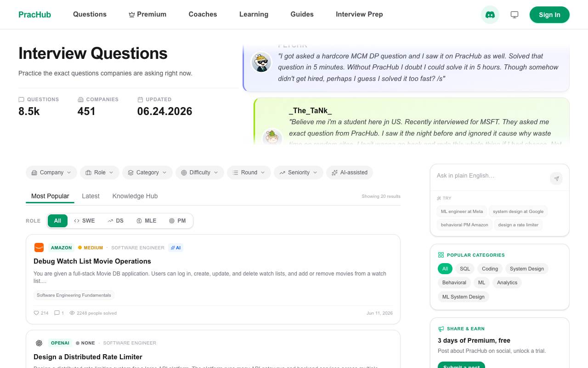Image resolution: width=588 pixels, height=368 pixels.
Task: Toggle the AI-assisted filter
Action: click(350, 172)
